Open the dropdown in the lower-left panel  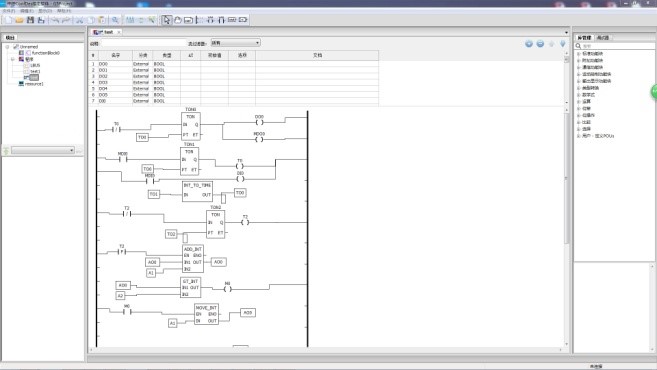click(x=43, y=150)
